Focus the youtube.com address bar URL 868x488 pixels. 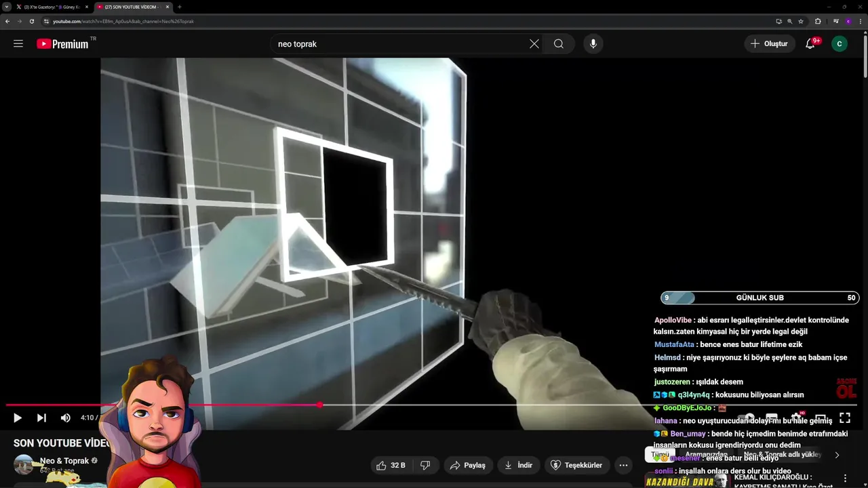[x=123, y=21]
